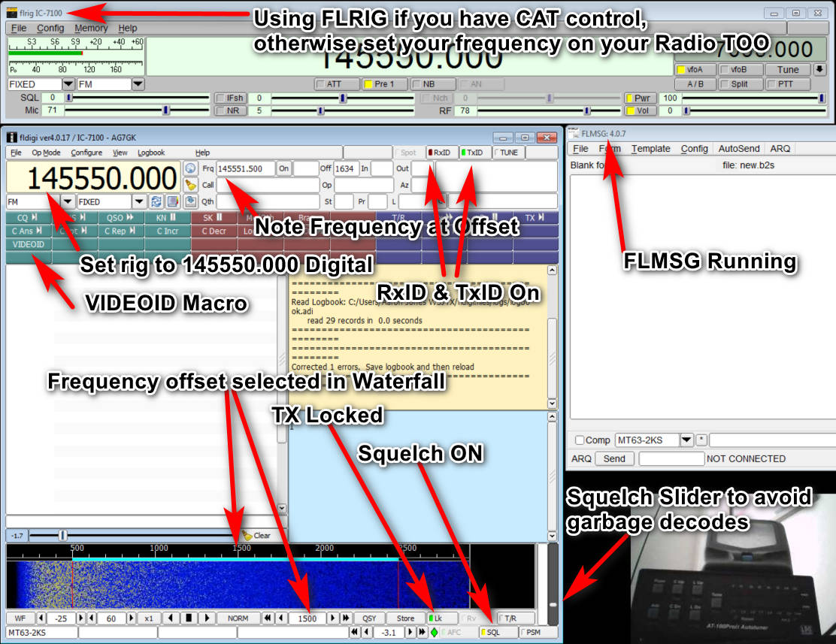
Task: Toggle the T/R button on the waterfall bar
Action: coord(516,618)
